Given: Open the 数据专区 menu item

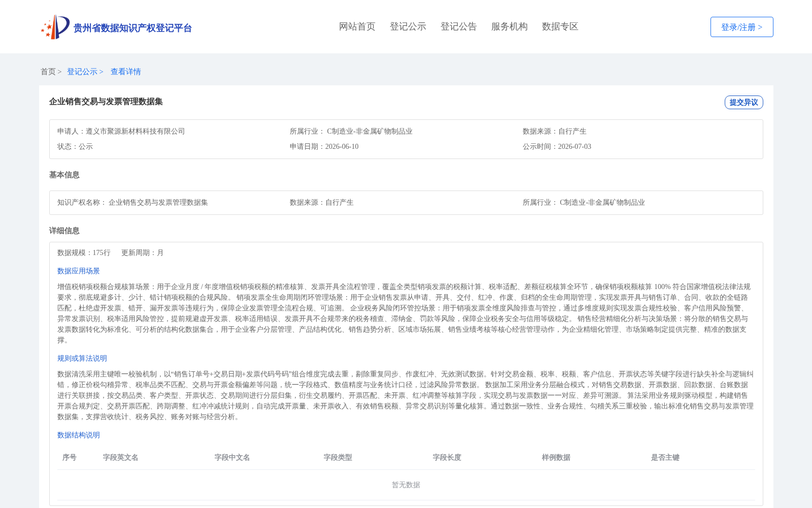Looking at the screenshot, I should 560,26.
